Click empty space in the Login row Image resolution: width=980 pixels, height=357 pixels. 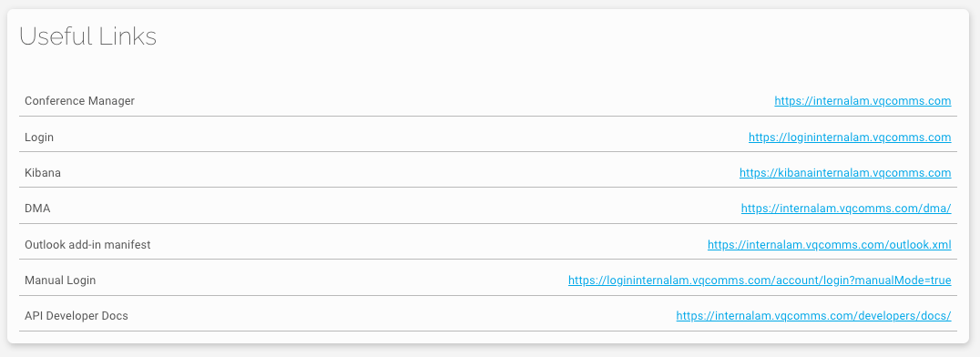[x=400, y=137]
